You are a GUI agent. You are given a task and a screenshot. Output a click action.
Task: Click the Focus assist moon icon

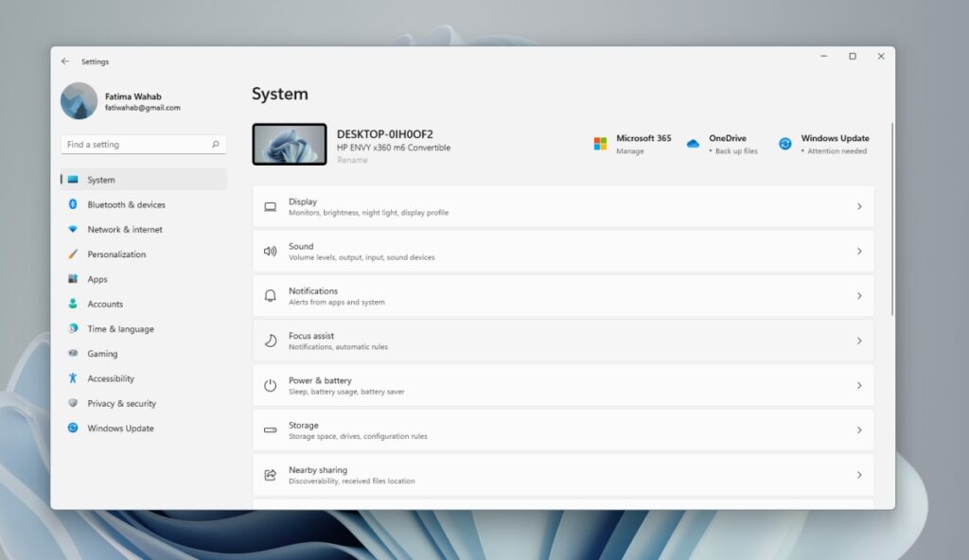(270, 340)
